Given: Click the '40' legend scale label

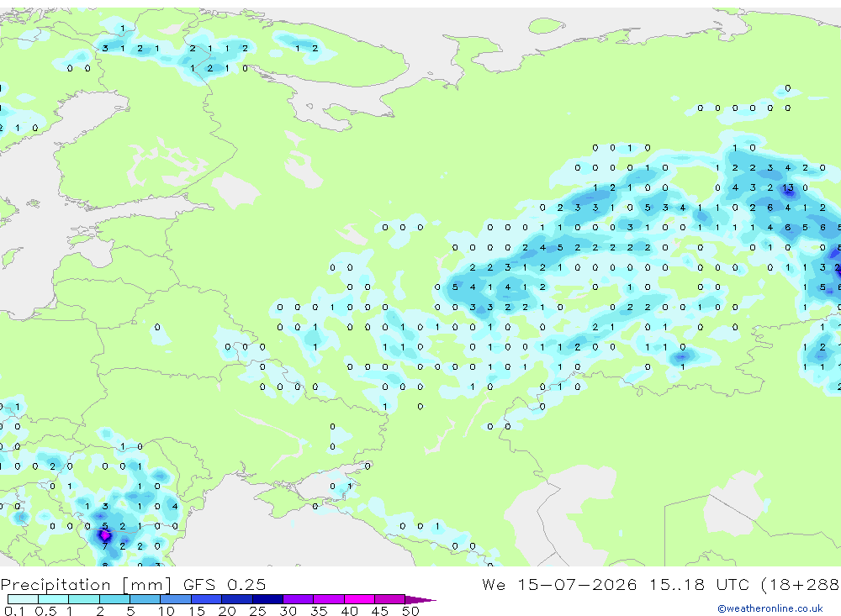Looking at the screenshot, I should pyautogui.click(x=350, y=611).
